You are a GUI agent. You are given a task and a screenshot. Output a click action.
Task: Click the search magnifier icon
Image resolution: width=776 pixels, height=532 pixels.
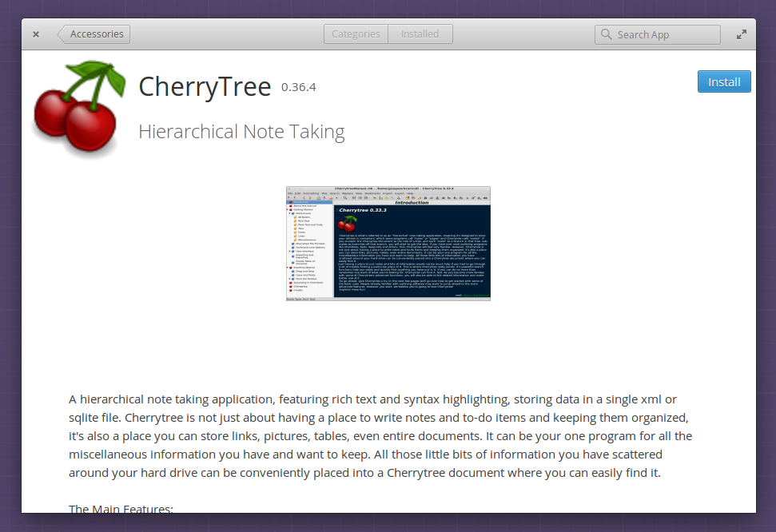pos(607,34)
